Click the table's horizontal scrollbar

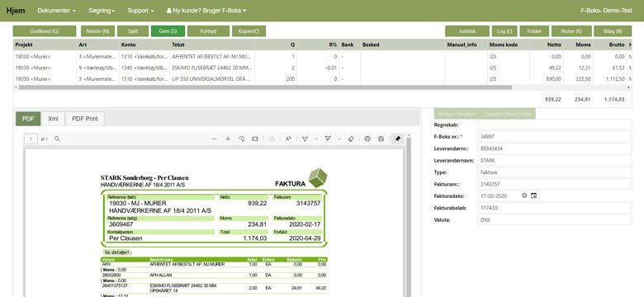tap(265, 87)
